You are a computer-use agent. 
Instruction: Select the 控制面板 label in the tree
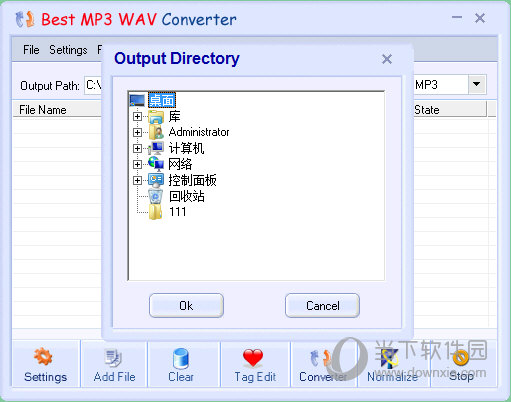pyautogui.click(x=192, y=180)
